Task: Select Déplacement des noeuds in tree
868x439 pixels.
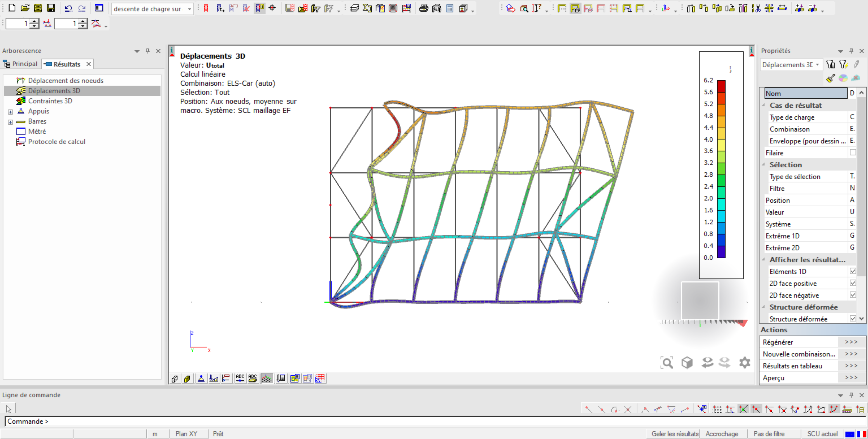Action: 66,80
